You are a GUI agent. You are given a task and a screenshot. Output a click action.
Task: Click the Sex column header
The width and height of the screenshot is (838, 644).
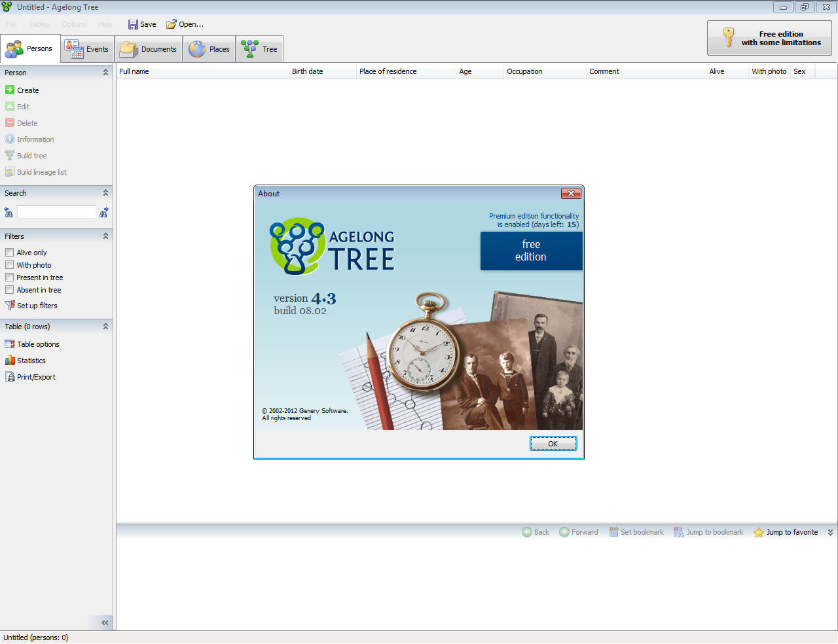(x=803, y=71)
